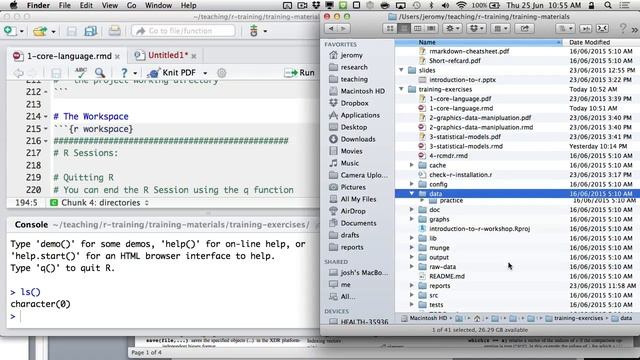
Task: Select 3-statistical-models.pdf file
Action: pos(464,137)
